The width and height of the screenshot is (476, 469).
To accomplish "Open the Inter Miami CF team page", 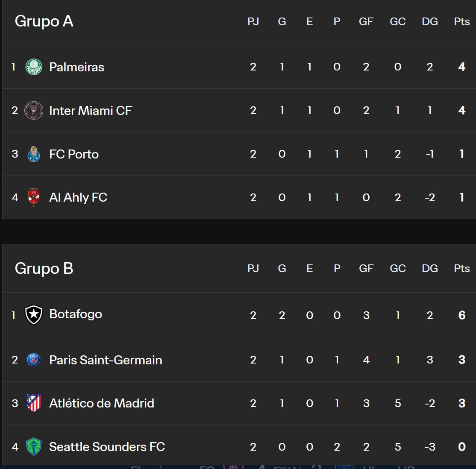I will click(x=91, y=111).
